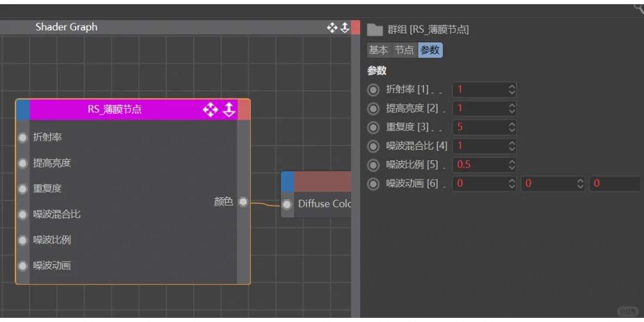Click the move icon on RS_薄膜节点 node title
Image resolution: width=644 pixels, height=322 pixels.
pos(210,110)
